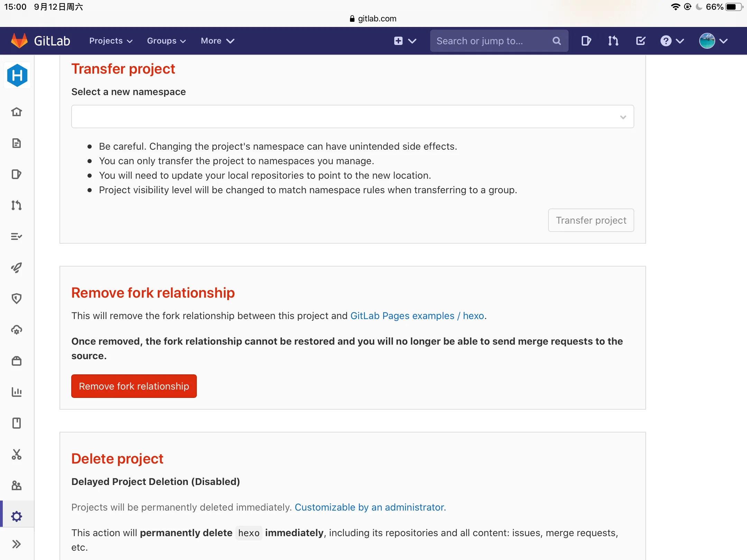
Task: Open Packages icon in left sidebar
Action: pos(17,361)
